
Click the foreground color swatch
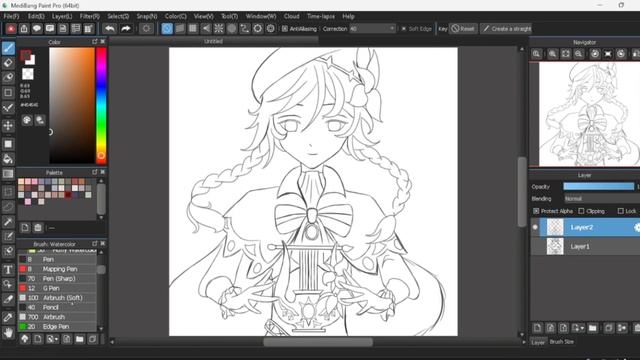coord(26,55)
